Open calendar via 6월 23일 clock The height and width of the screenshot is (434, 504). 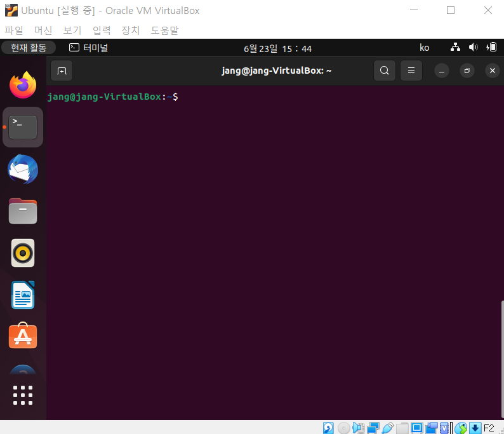[x=278, y=48]
